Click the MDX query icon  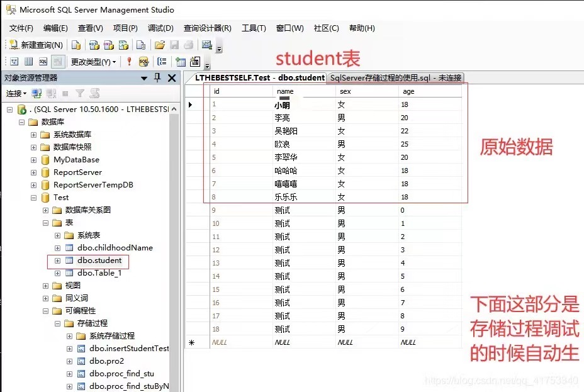tap(94, 45)
